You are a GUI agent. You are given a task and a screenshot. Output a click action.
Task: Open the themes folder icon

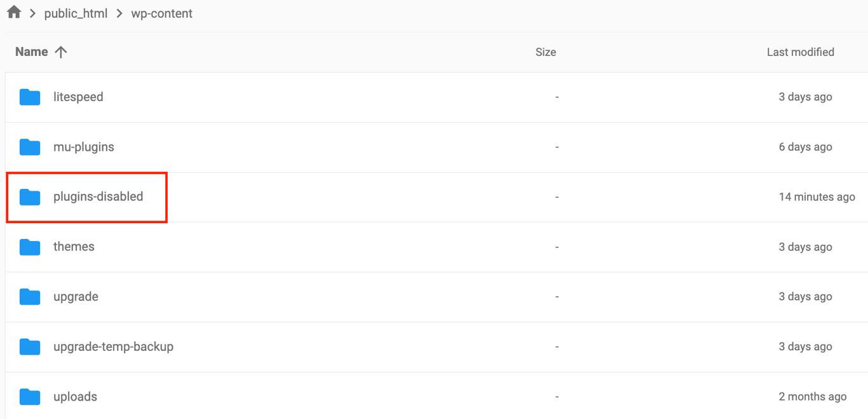tap(29, 247)
